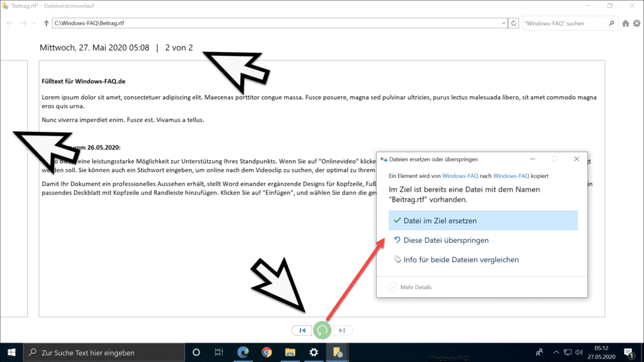Refresh the file version view
The height and width of the screenshot is (362, 644).
[514, 23]
